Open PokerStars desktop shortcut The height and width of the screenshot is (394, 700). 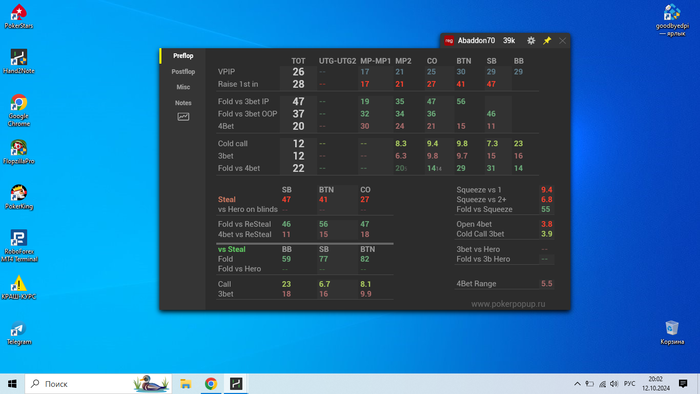point(19,17)
